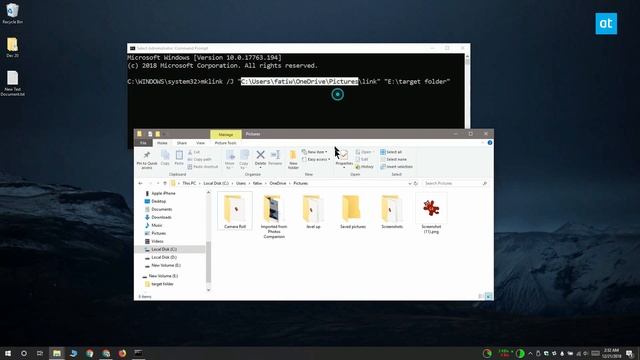The height and width of the screenshot is (360, 640).
Task: Open Properties from the ribbon
Action: (x=344, y=158)
